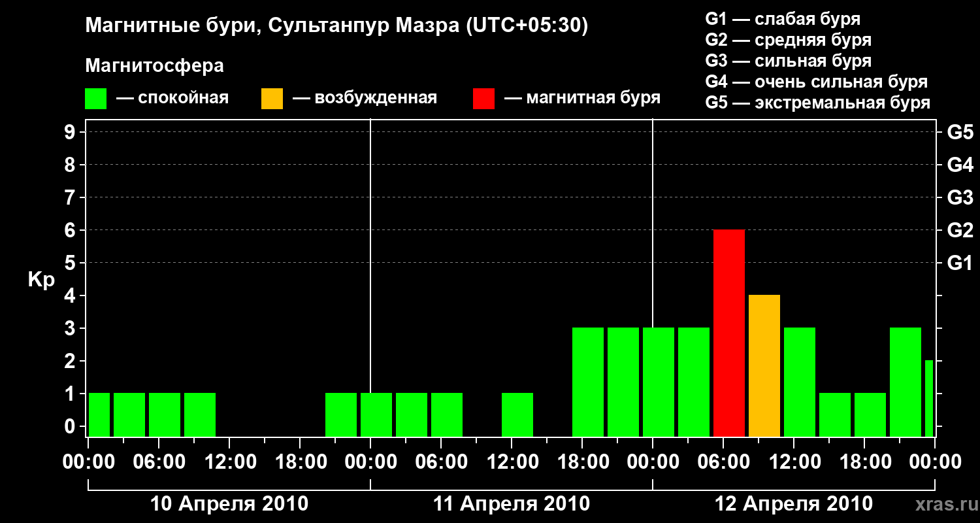This screenshot has height=523, width=980.
Task: Click the "10 Апреля 2010" date label
Action: 229,504
